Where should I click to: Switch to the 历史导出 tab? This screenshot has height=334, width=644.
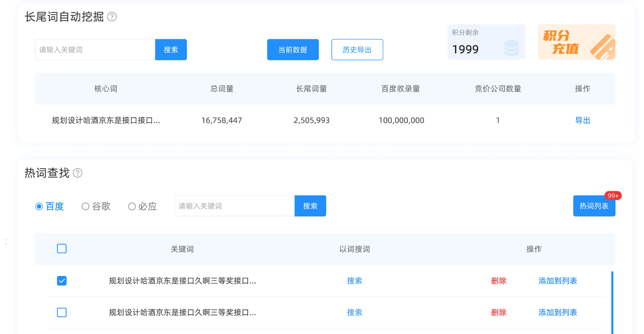coord(357,49)
